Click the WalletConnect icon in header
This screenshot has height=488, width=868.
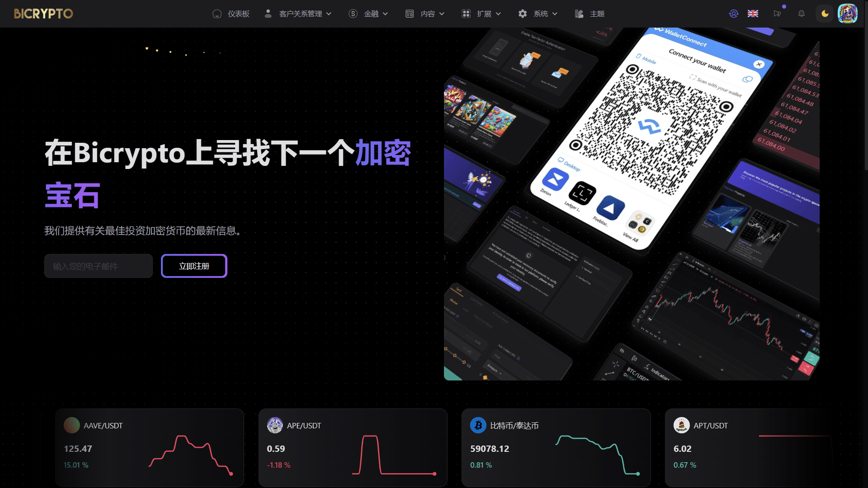coord(733,13)
